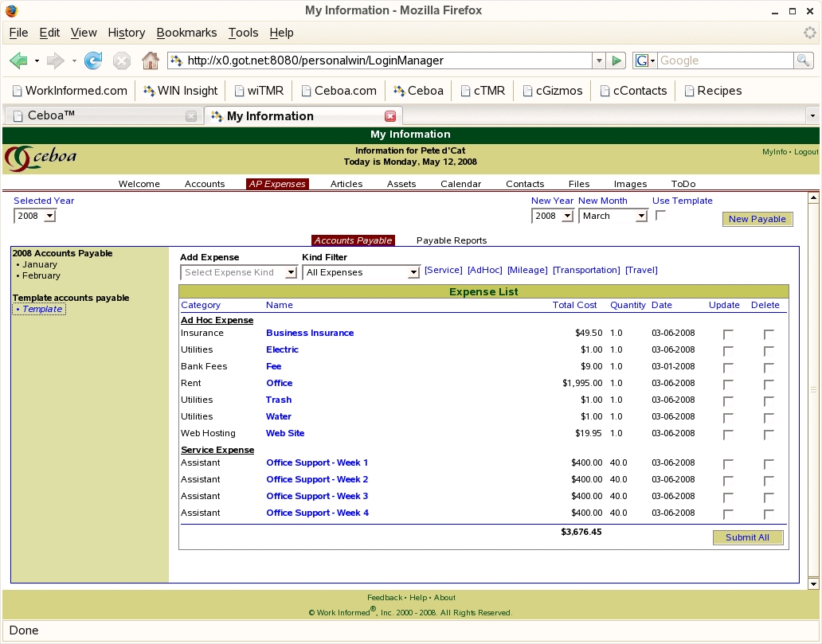Viewport: 822px width, 644px height.
Task: Open the January accounts payable link
Action: tap(40, 264)
